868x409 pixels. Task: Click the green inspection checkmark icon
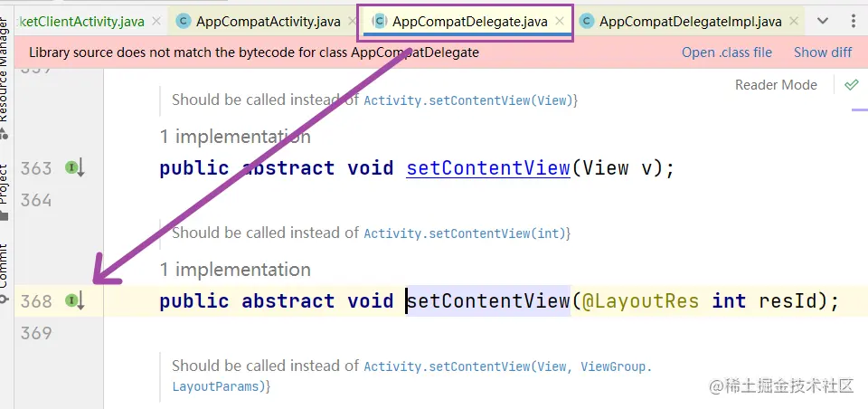point(851,85)
